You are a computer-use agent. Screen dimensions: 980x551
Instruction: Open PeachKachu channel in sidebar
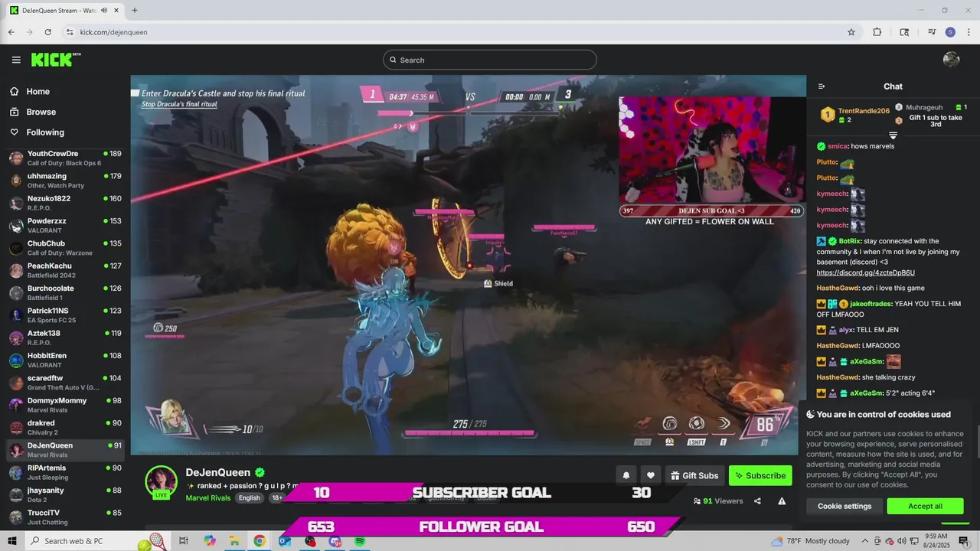tap(66, 270)
